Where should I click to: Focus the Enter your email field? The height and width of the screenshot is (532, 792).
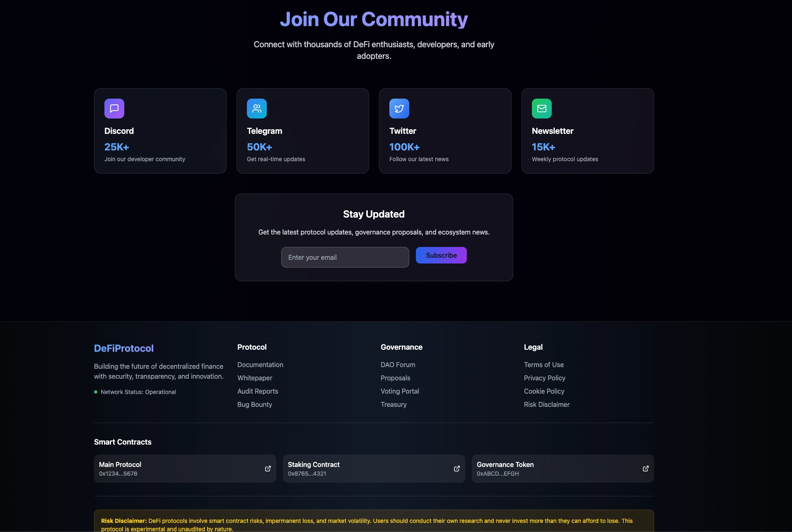point(345,257)
